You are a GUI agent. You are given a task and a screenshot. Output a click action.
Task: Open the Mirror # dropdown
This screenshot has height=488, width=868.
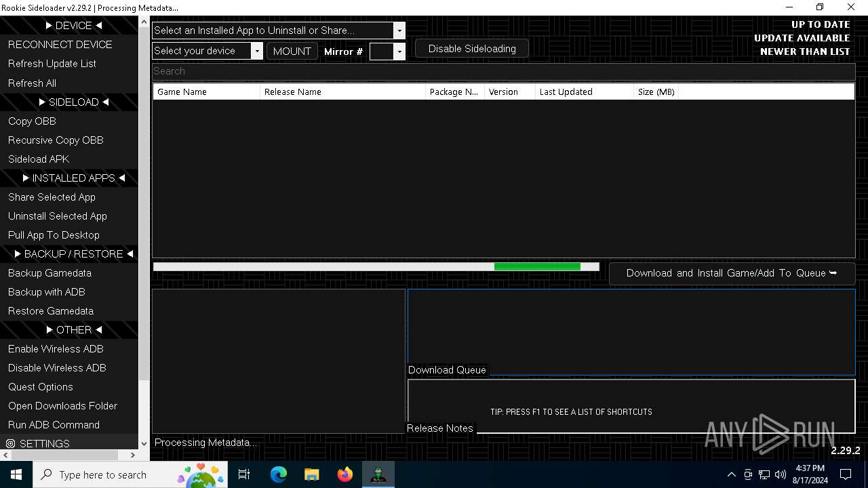pyautogui.click(x=387, y=51)
